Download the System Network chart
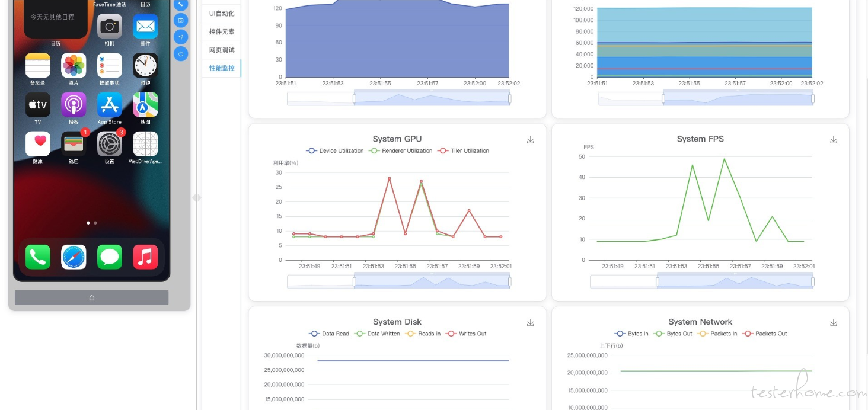Screen dimensions: 868x410 tap(833, 322)
